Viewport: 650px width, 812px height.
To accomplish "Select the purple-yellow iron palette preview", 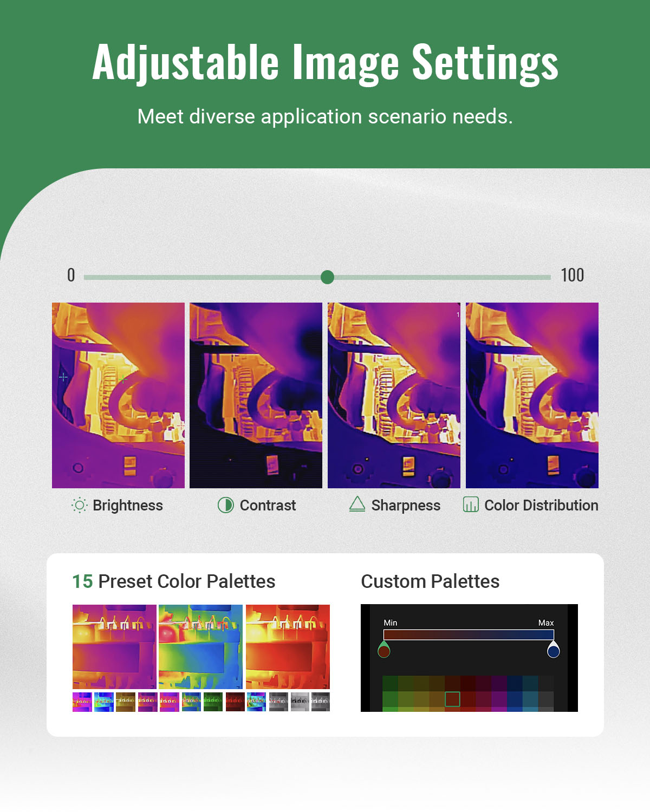I will click(114, 646).
